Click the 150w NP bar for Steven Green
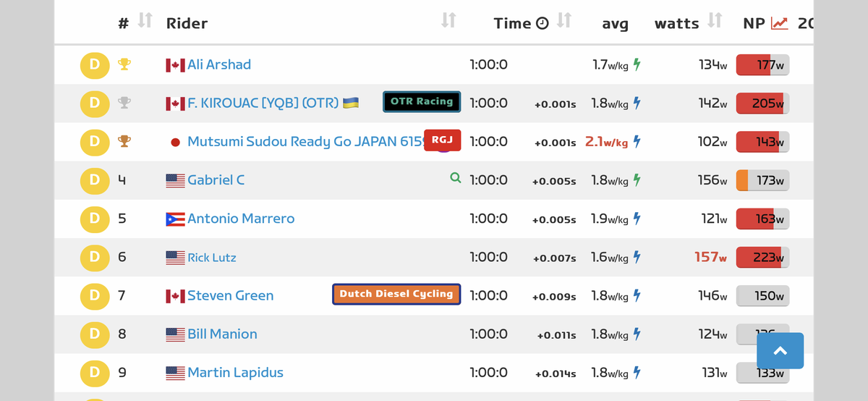Image resolution: width=868 pixels, height=401 pixels. point(762,295)
